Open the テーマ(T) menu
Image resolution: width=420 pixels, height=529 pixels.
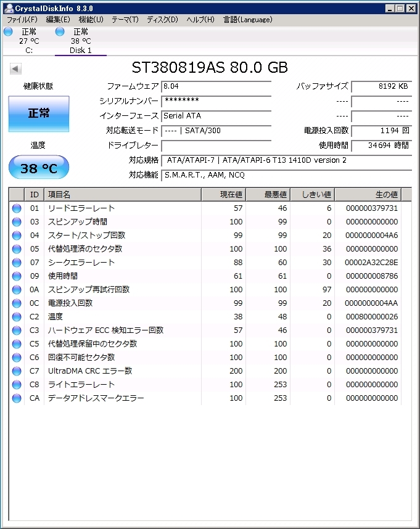pos(125,20)
